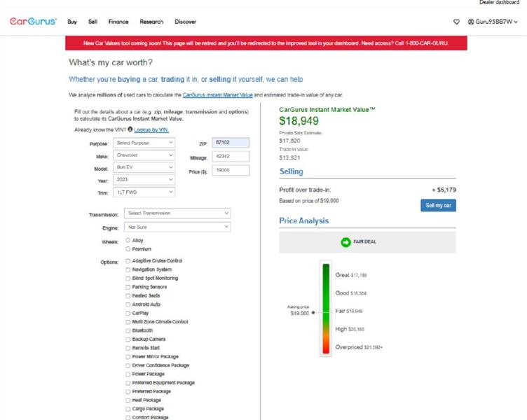The image size is (527, 420).
Task: Click the green Fair Deal arrow icon
Action: (345, 241)
